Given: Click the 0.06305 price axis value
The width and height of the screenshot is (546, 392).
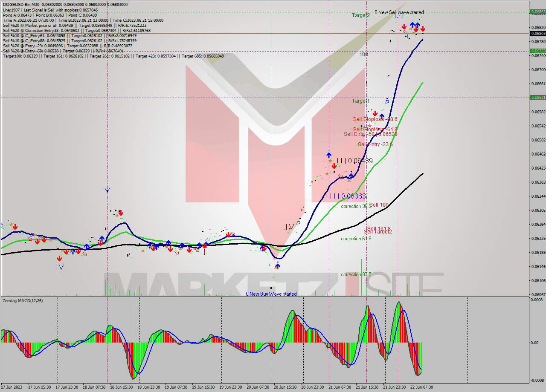Looking at the screenshot, I should click(538, 210).
